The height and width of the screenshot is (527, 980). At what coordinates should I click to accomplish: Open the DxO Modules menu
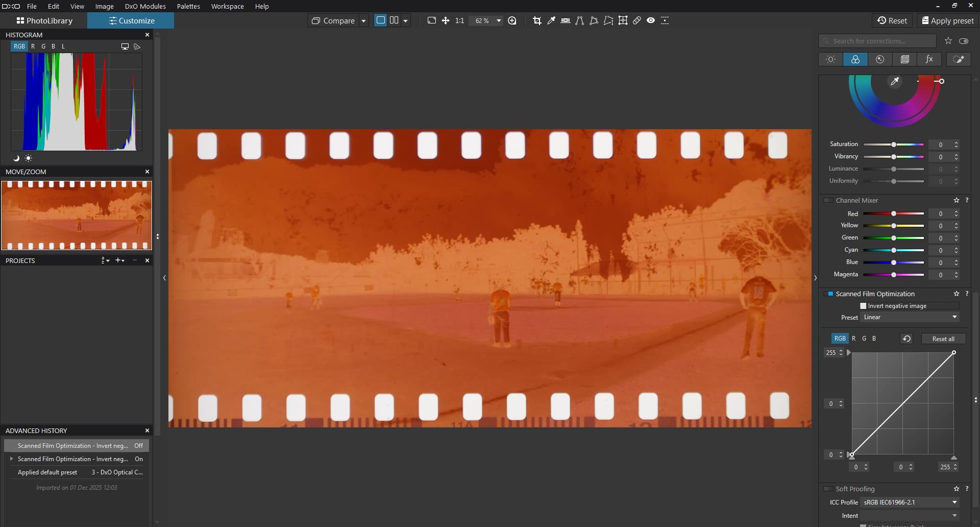145,6
